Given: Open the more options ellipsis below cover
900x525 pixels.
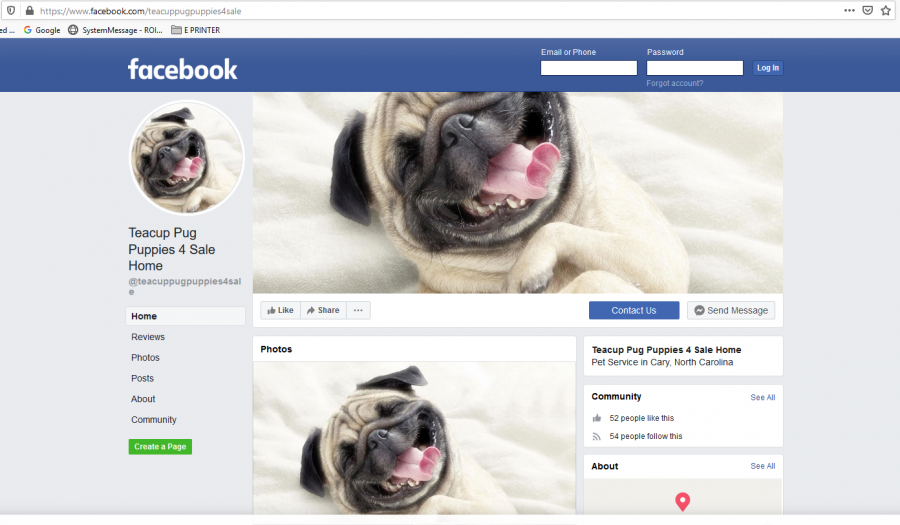Looking at the screenshot, I should point(358,310).
